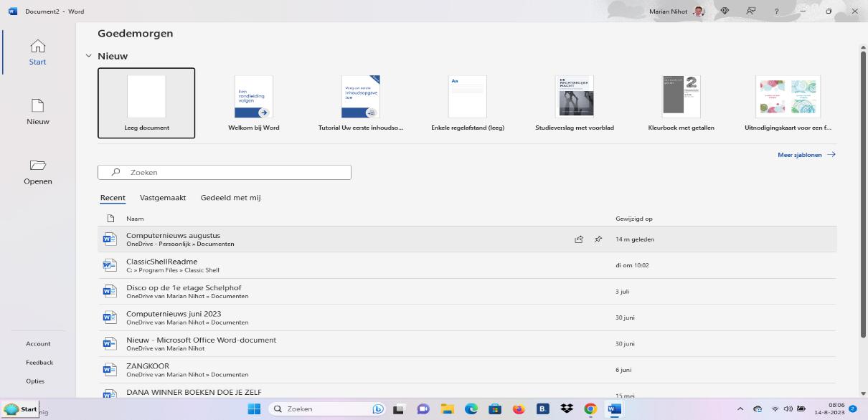The height and width of the screenshot is (420, 868).
Task: Click the vertical scrollbar of the start page
Action: coord(863,194)
